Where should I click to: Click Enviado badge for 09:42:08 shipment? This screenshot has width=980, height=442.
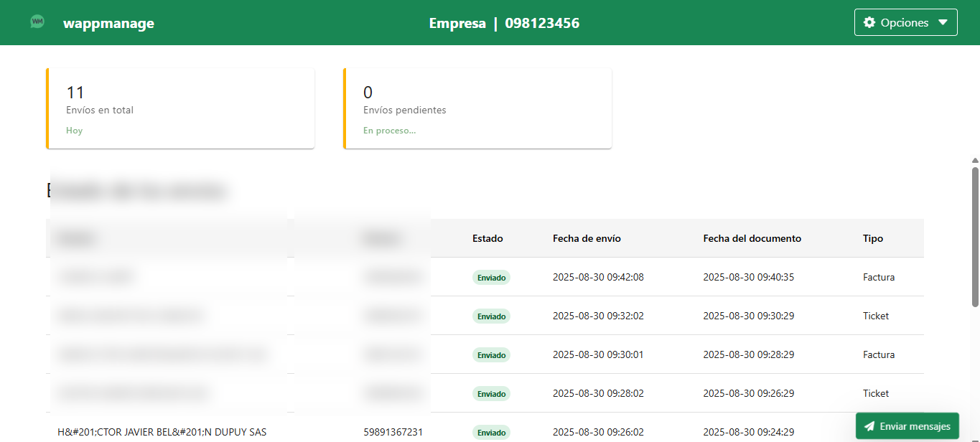491,278
